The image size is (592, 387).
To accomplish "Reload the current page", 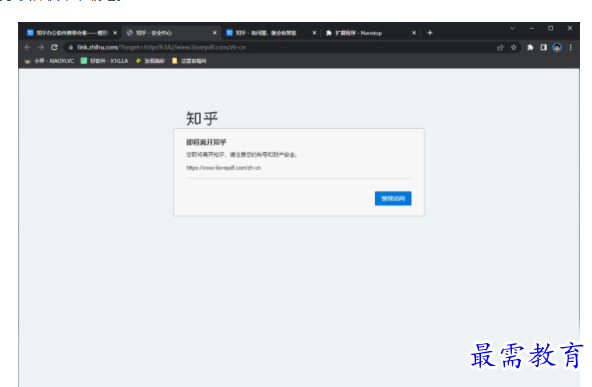I will 54,47.
